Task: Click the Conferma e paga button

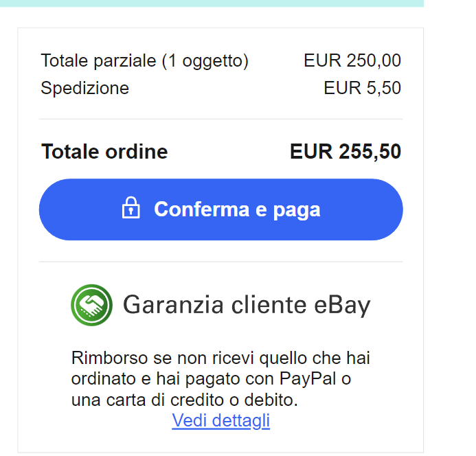Action: (x=221, y=209)
